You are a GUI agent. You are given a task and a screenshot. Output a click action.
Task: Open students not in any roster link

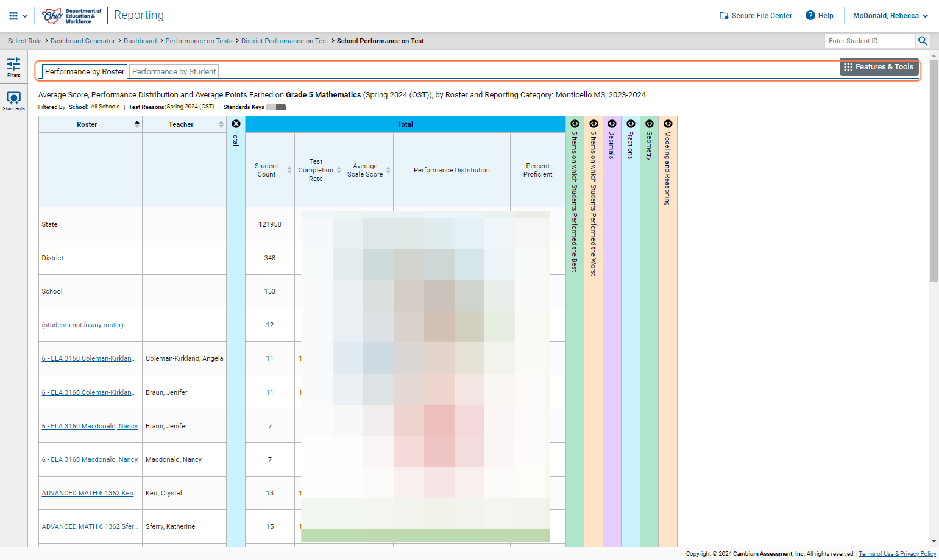click(82, 325)
